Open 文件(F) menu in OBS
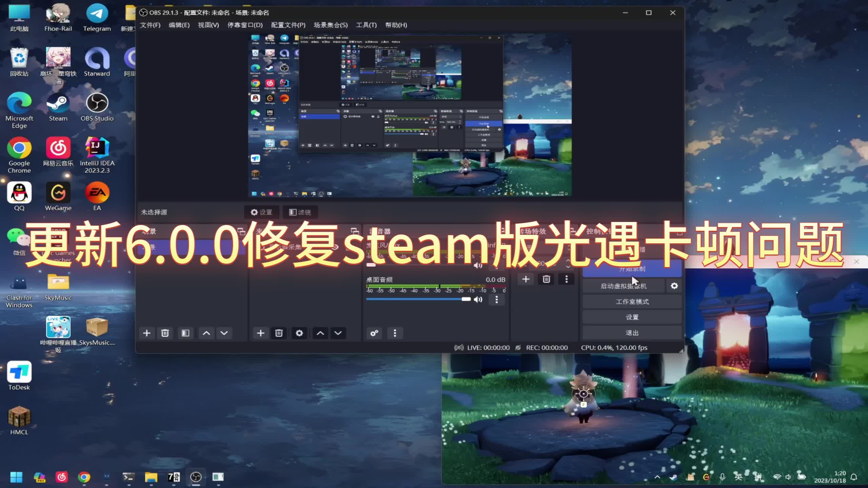The image size is (868, 488). pos(150,25)
